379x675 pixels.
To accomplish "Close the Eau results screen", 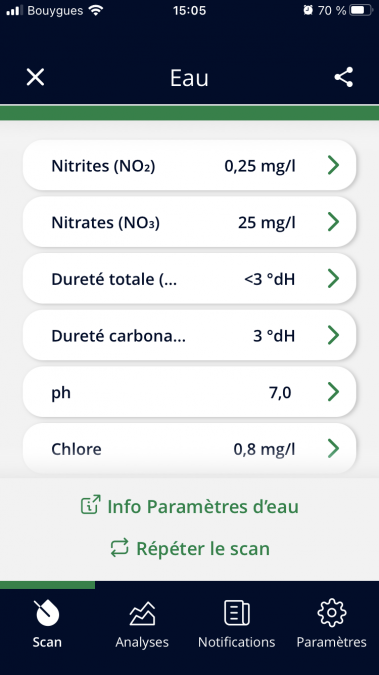I will 35,77.
